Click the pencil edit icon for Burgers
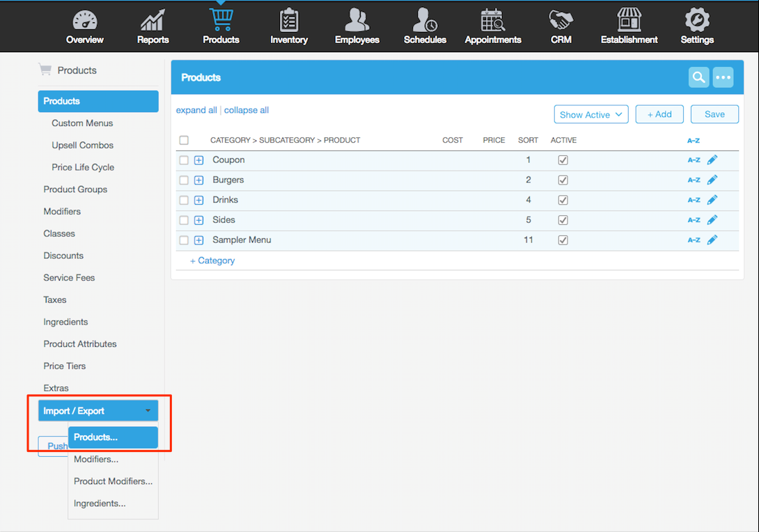The image size is (759, 532). [x=712, y=180]
